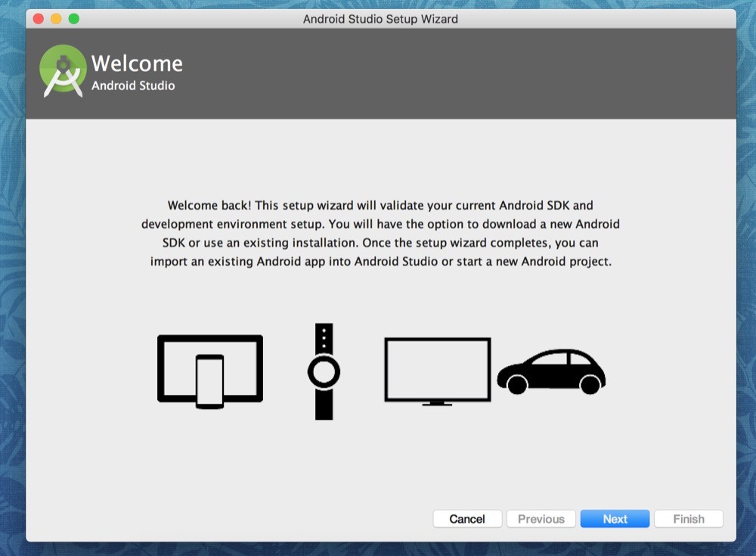Click the disabled Previous button
Screen dimensions: 756x556
coord(541,519)
